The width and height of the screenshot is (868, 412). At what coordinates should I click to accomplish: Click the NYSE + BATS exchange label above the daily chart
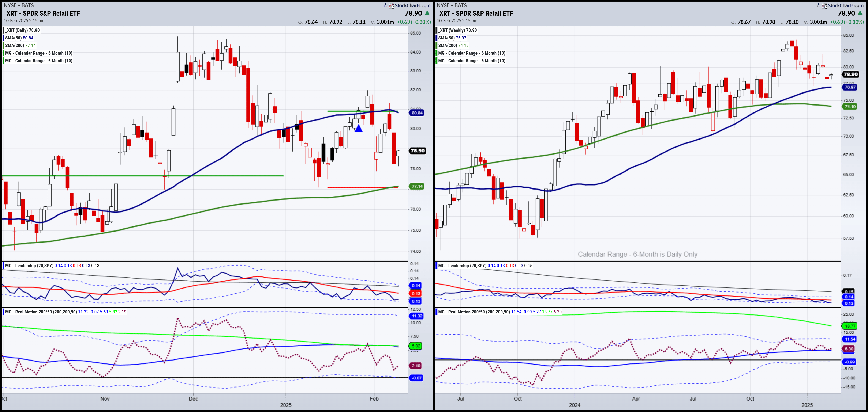(x=19, y=5)
